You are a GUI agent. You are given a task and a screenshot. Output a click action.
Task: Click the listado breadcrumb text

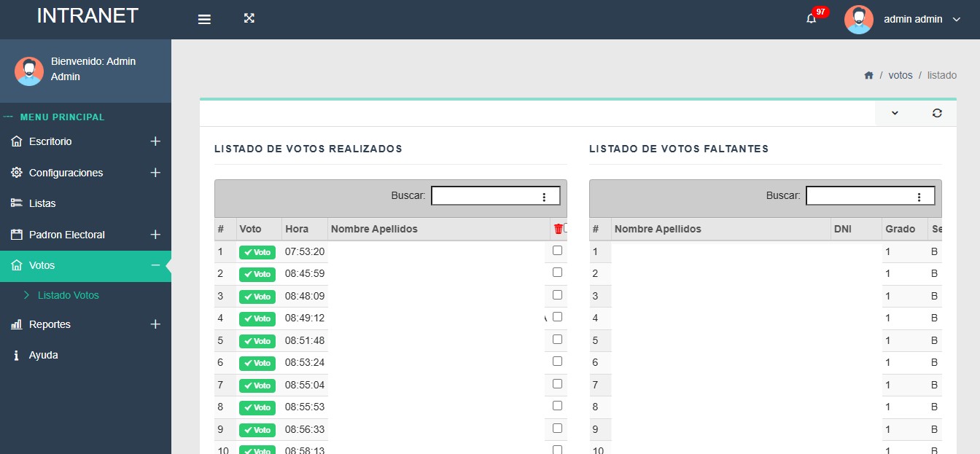click(x=942, y=75)
